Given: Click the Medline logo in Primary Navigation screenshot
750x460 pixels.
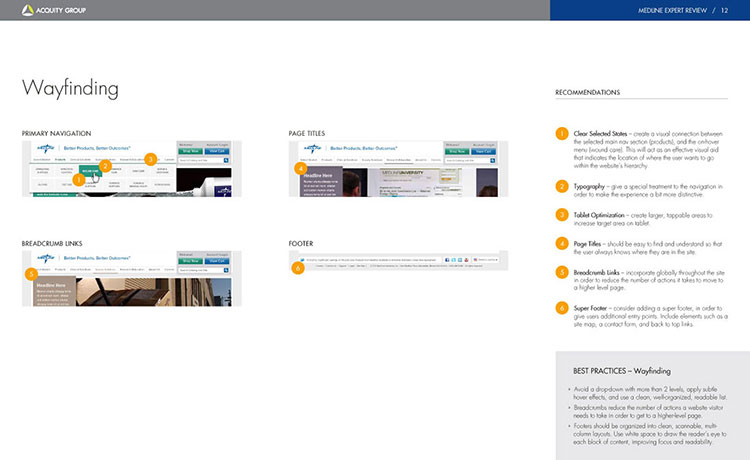Looking at the screenshot, I should point(46,148).
